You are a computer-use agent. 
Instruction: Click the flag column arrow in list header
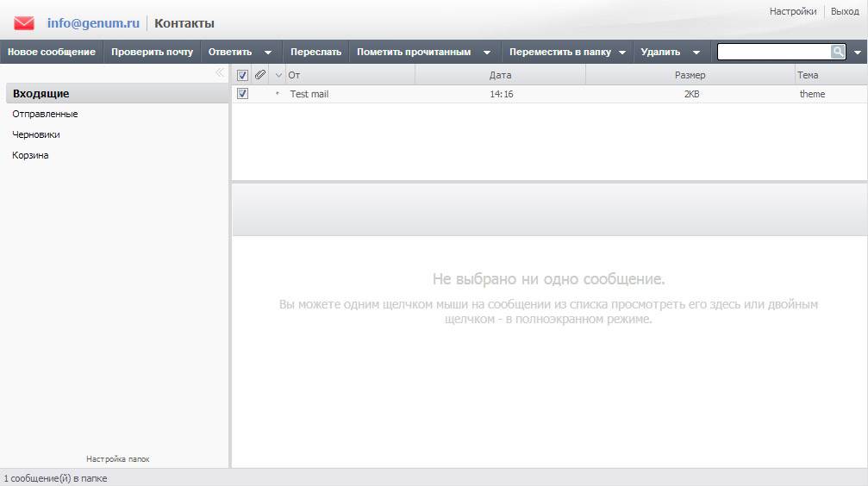[278, 75]
